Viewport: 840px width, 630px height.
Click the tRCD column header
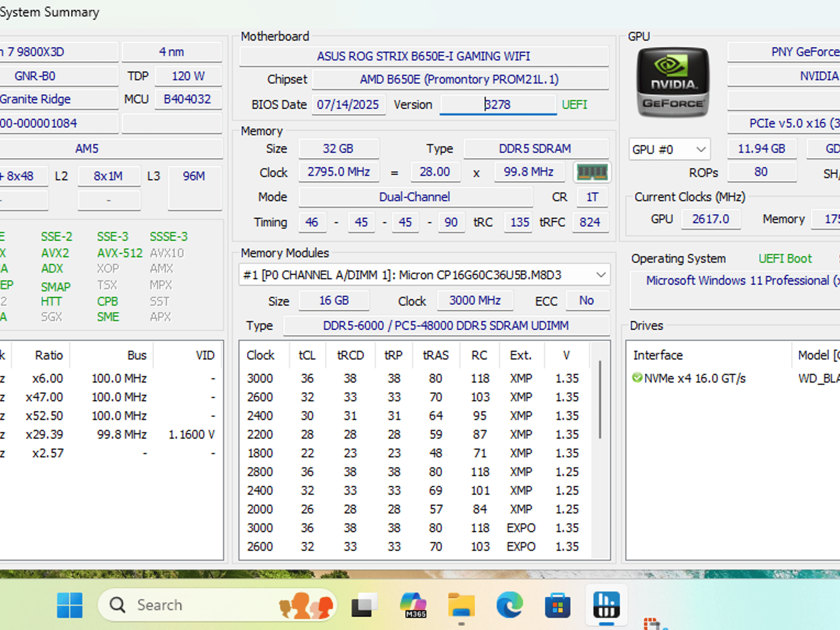pyautogui.click(x=350, y=355)
